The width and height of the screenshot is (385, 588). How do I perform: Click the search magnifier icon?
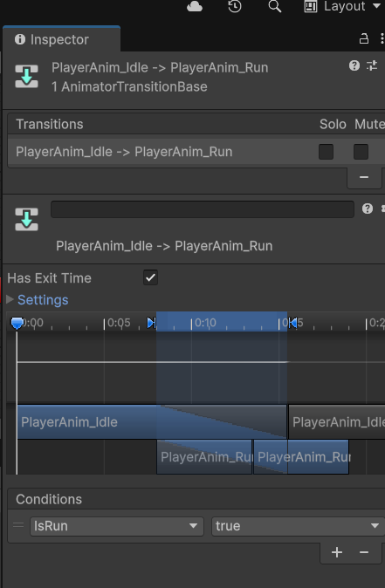[275, 6]
